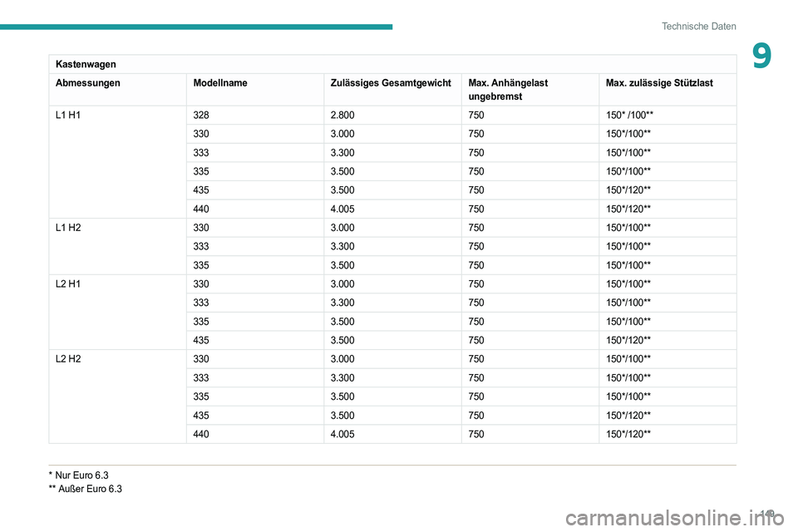Click the weight value '2.800'
This screenshot has width=798, height=532.
tap(342, 115)
